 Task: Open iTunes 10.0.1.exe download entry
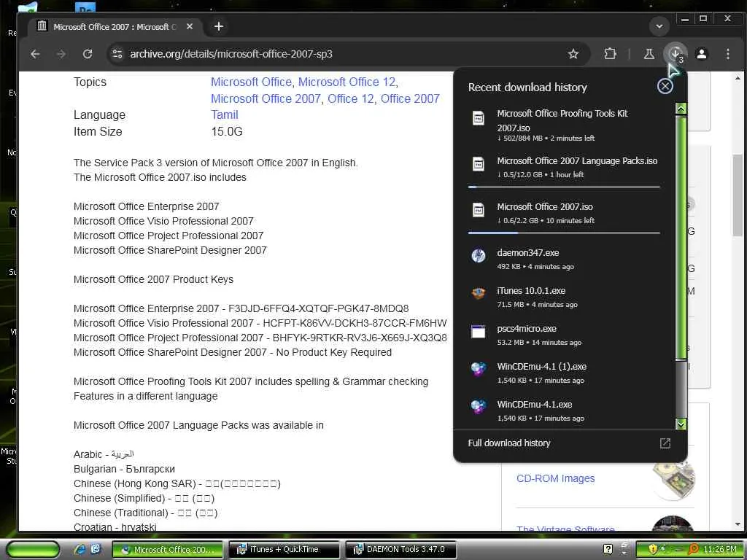click(565, 297)
